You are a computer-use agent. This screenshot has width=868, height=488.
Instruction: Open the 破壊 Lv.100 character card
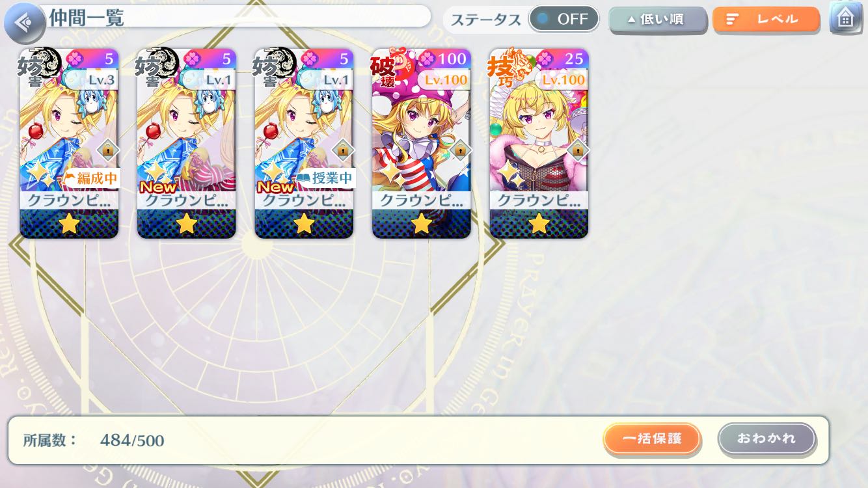coord(421,143)
